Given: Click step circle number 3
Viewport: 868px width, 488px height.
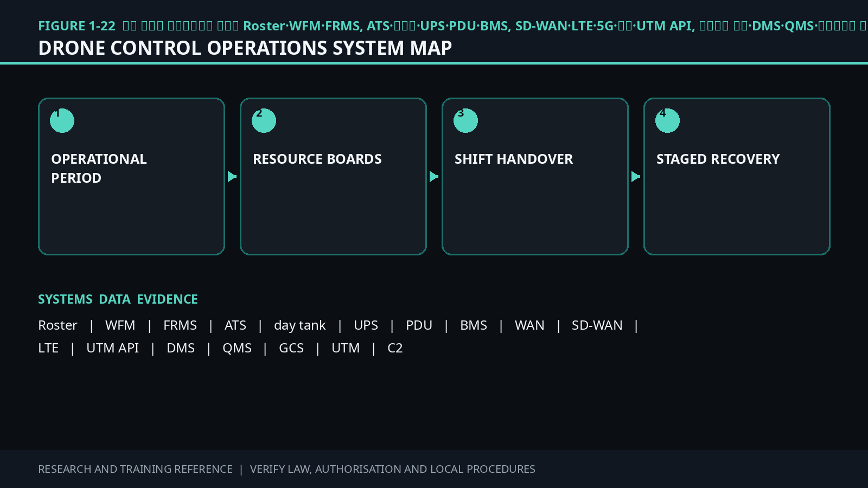Looking at the screenshot, I should coord(465,120).
